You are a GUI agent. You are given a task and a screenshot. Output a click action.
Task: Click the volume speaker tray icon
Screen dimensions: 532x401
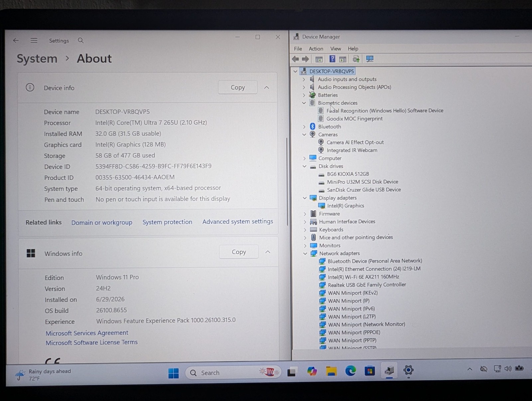508,369
